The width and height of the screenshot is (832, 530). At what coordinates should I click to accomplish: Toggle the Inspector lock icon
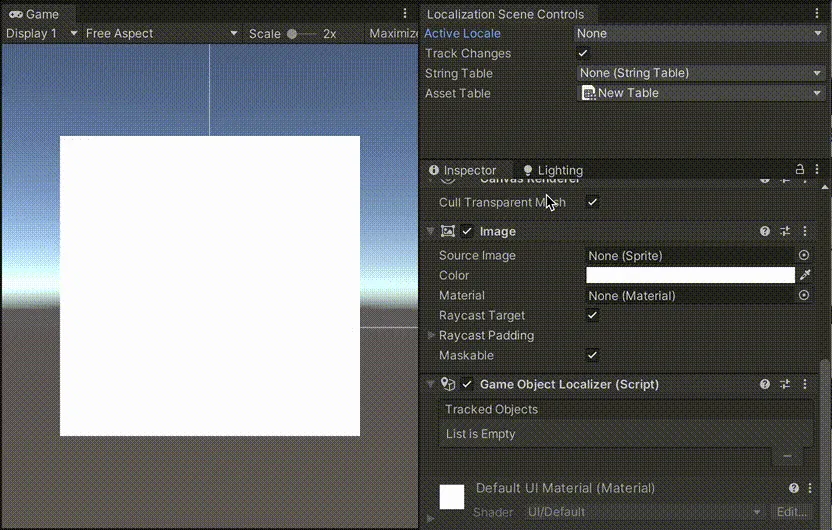pos(799,170)
